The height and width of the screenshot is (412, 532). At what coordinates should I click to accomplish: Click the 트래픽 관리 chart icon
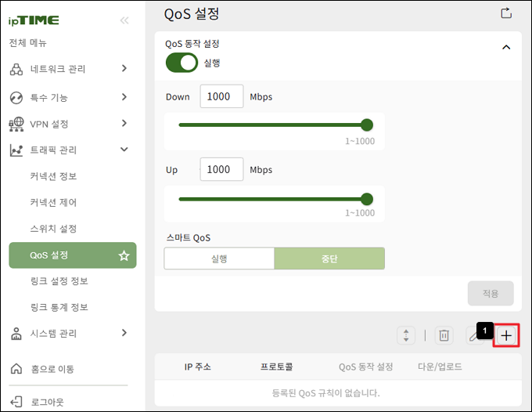16,150
